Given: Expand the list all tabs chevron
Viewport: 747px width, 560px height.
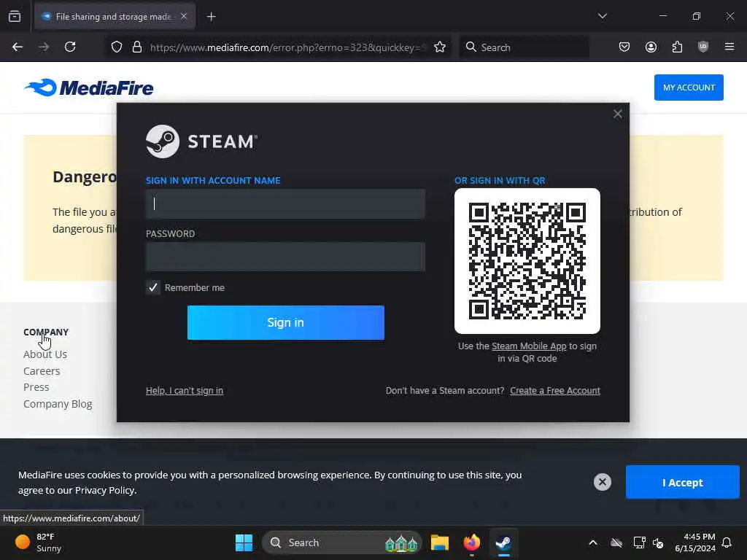Looking at the screenshot, I should 602,16.
